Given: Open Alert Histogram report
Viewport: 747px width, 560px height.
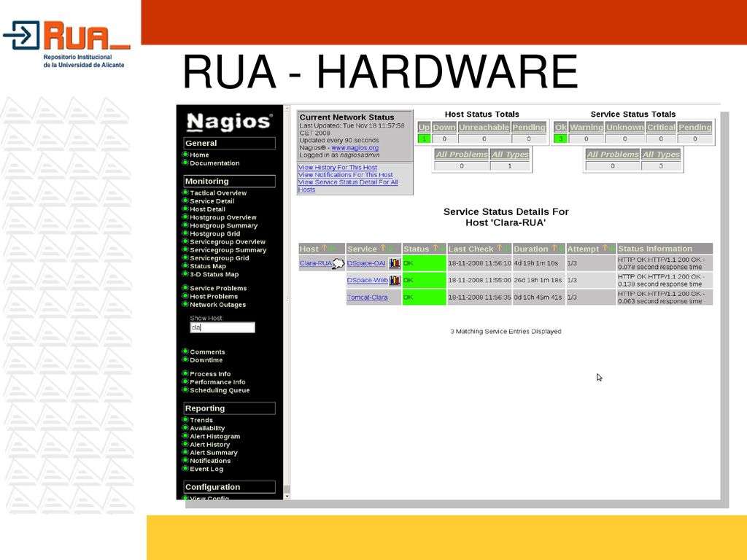Looking at the screenshot, I should (x=215, y=436).
